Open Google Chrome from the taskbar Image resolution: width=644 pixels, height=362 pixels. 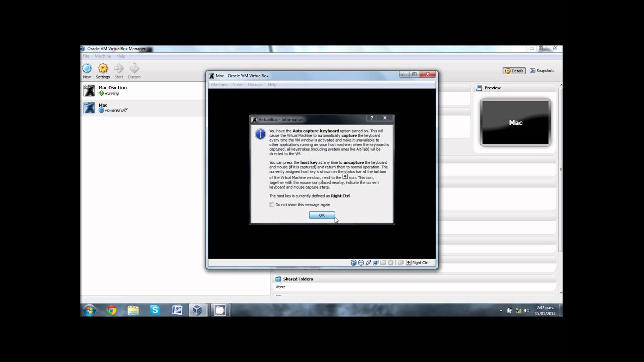coord(111,310)
